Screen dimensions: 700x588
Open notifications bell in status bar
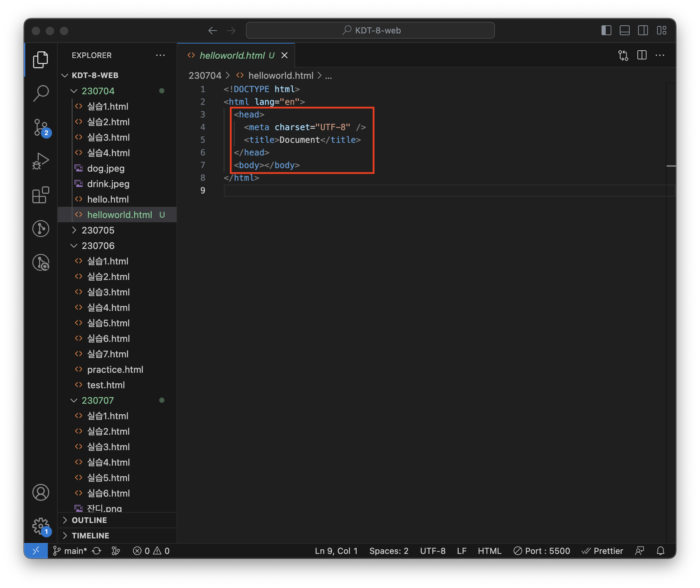pyautogui.click(x=661, y=551)
